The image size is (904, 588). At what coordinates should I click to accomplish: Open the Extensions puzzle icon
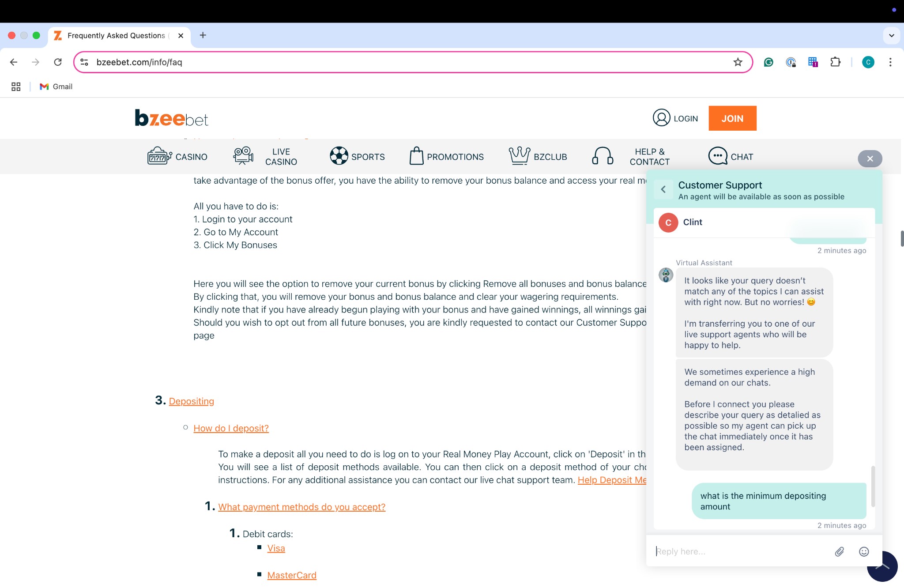point(835,62)
